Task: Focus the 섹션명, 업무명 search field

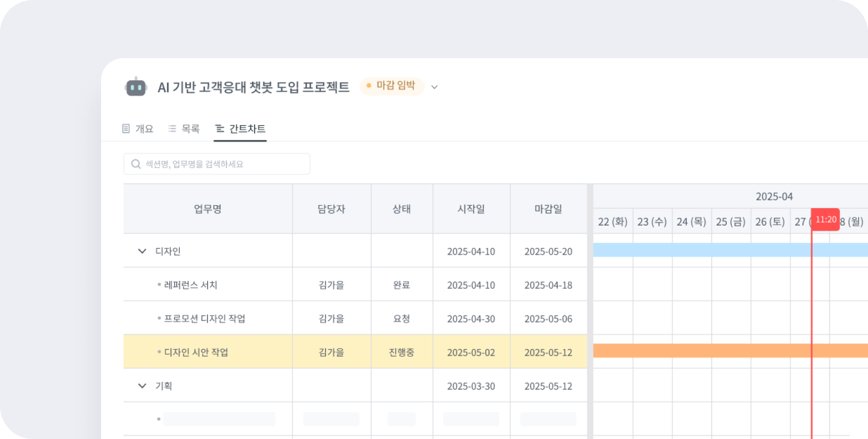Action: pos(217,164)
